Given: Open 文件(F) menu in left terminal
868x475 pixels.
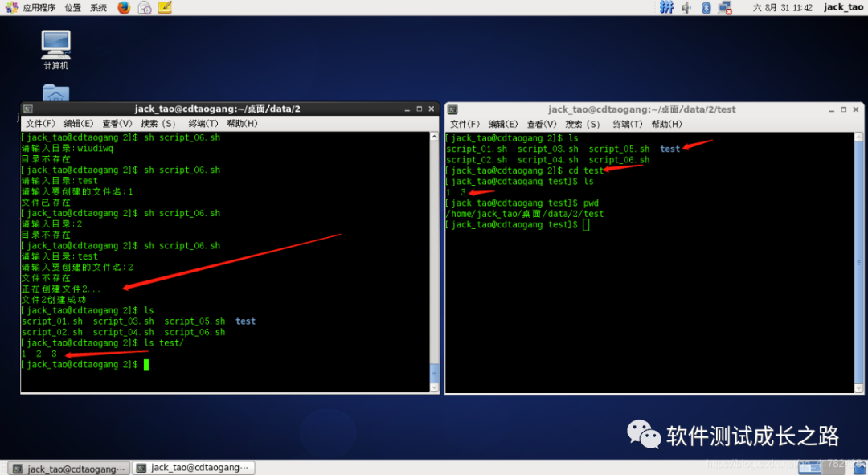Looking at the screenshot, I should click(x=40, y=124).
